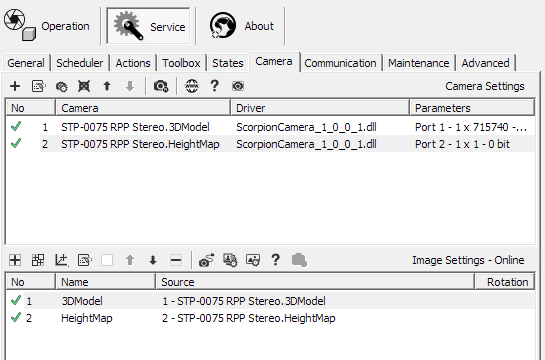Click camera with badge icon in Camera toolbar

161,86
